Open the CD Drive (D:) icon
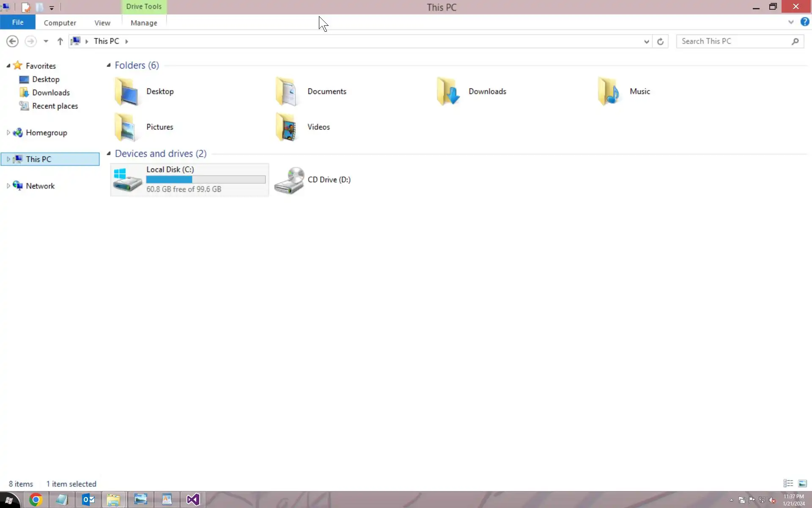 [289, 180]
